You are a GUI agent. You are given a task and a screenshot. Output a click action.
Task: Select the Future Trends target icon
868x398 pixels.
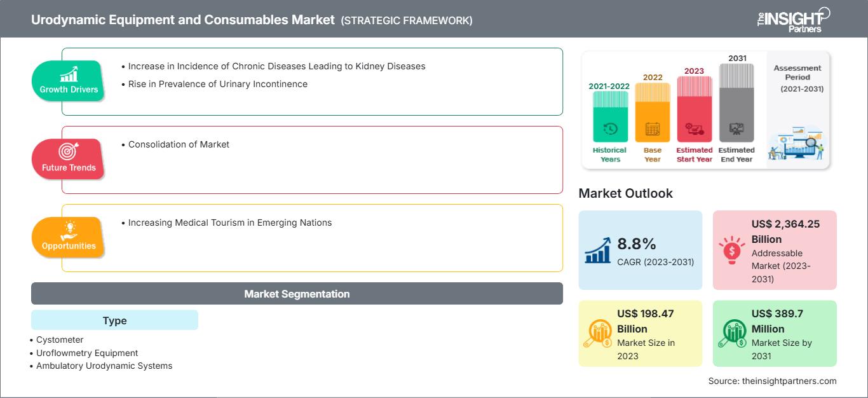[x=69, y=152]
